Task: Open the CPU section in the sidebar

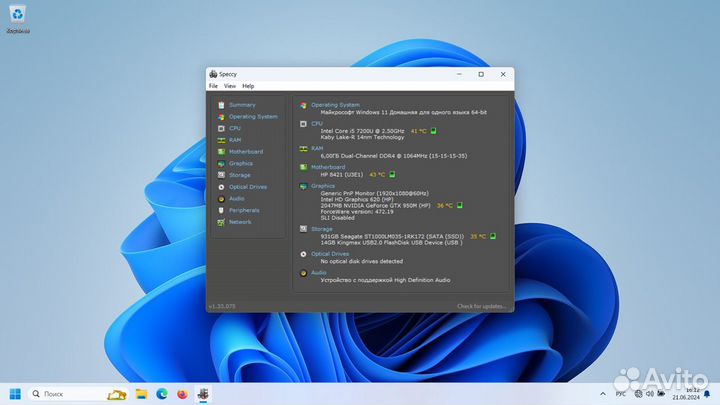Action: (x=235, y=128)
